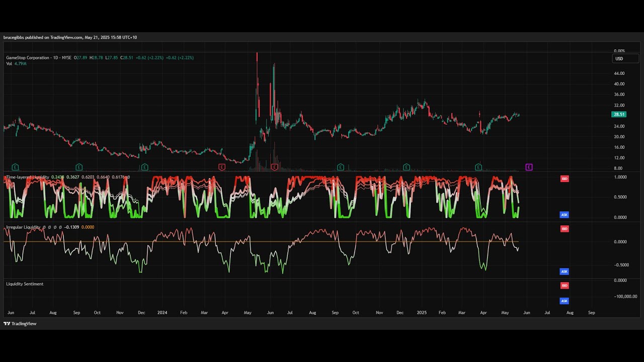The width and height of the screenshot is (644, 362).
Task: Click ASK label in Liquidity Sentiment pane
Action: pyautogui.click(x=565, y=301)
